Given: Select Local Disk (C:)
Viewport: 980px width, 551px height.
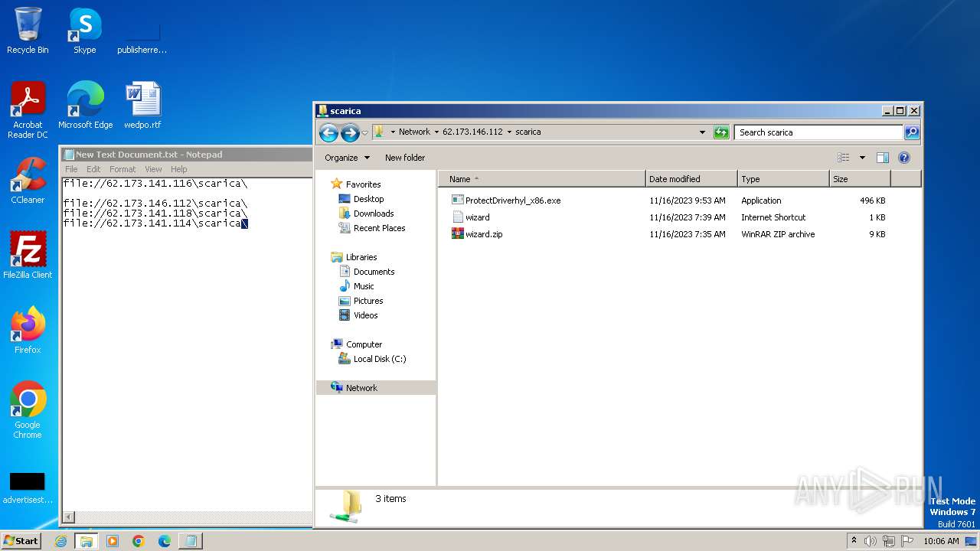Looking at the screenshot, I should pyautogui.click(x=373, y=359).
